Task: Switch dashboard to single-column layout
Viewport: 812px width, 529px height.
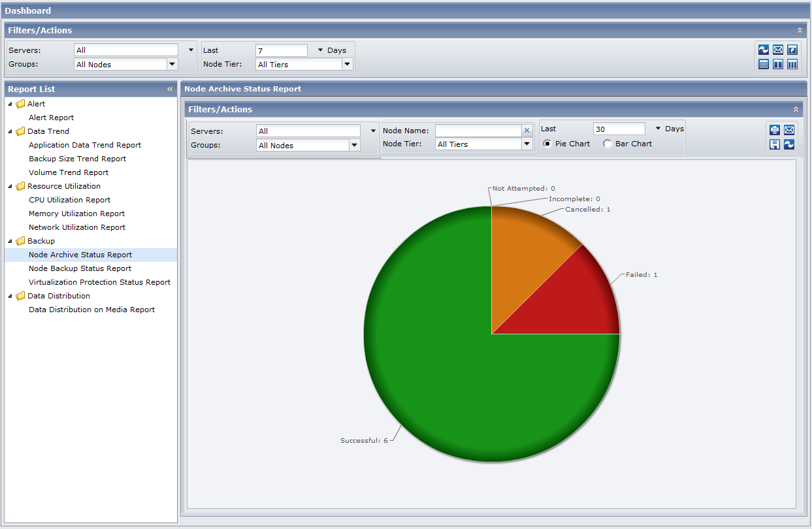Action: coord(763,64)
